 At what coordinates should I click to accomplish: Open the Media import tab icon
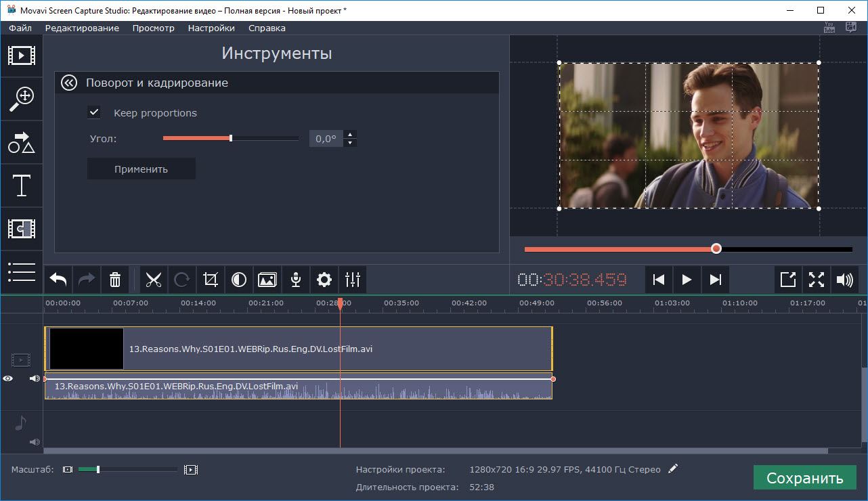coord(21,55)
